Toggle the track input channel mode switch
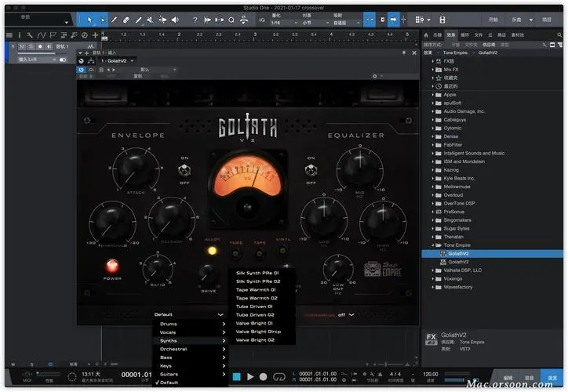 (63, 60)
